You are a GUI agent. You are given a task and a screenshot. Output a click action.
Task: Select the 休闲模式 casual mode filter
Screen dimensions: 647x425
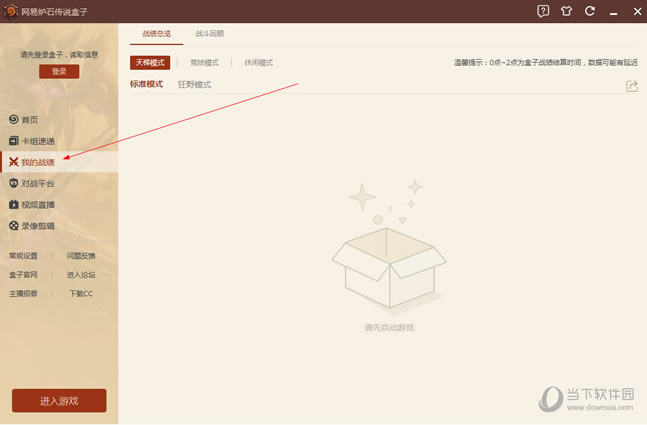(x=259, y=63)
